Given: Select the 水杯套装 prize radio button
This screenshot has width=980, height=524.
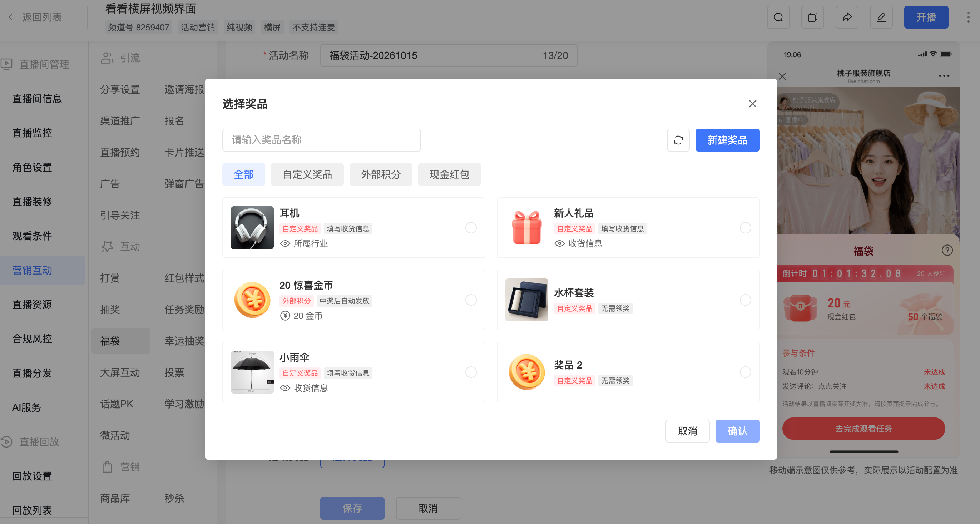Looking at the screenshot, I should 745,300.
